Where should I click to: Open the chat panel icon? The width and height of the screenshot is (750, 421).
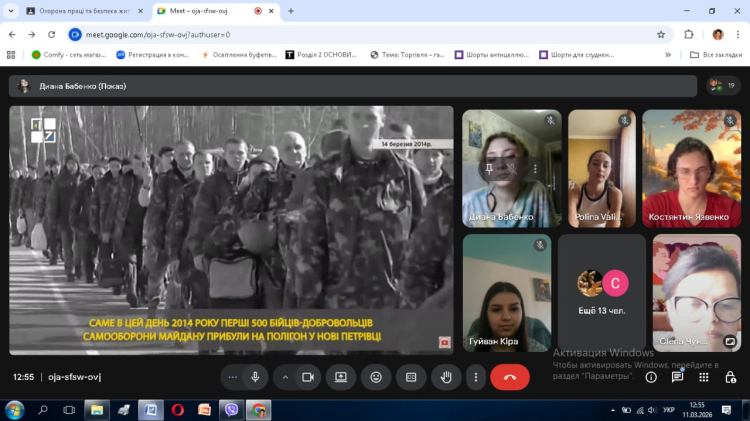(677, 377)
